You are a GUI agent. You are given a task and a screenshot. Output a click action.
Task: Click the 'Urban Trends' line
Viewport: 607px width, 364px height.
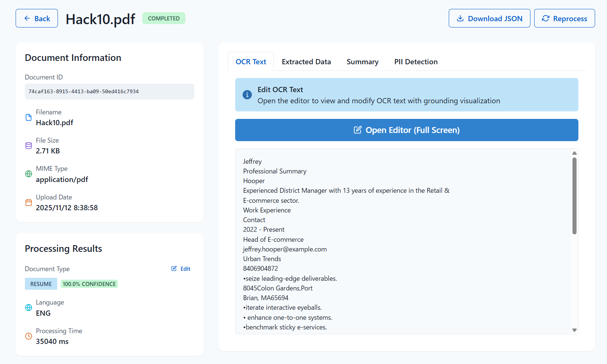pos(262,259)
